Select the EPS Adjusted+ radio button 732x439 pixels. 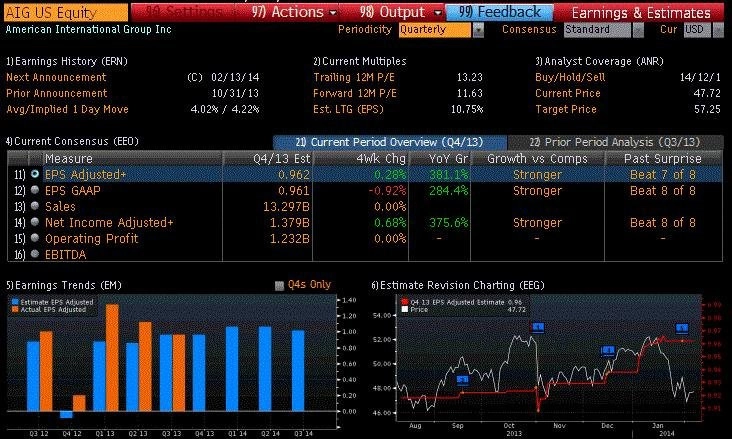(35, 174)
